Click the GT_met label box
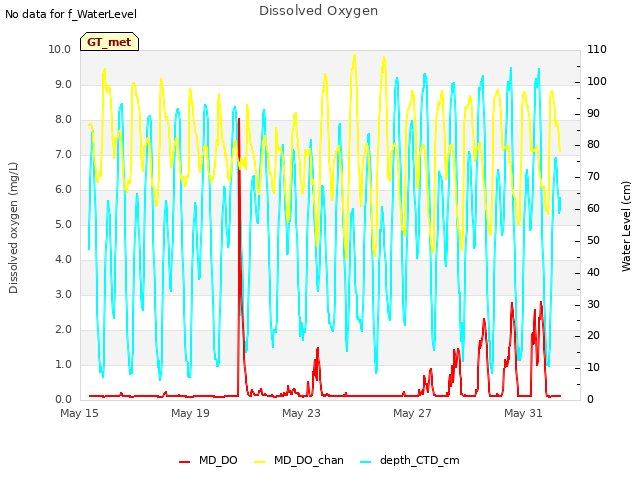640x480 pixels. click(x=109, y=42)
